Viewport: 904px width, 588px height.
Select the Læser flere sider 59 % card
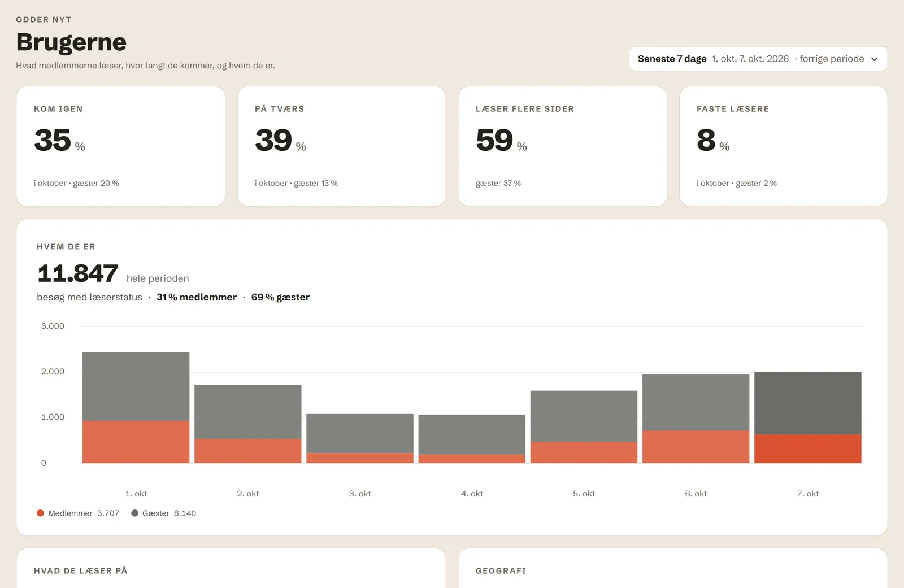563,146
